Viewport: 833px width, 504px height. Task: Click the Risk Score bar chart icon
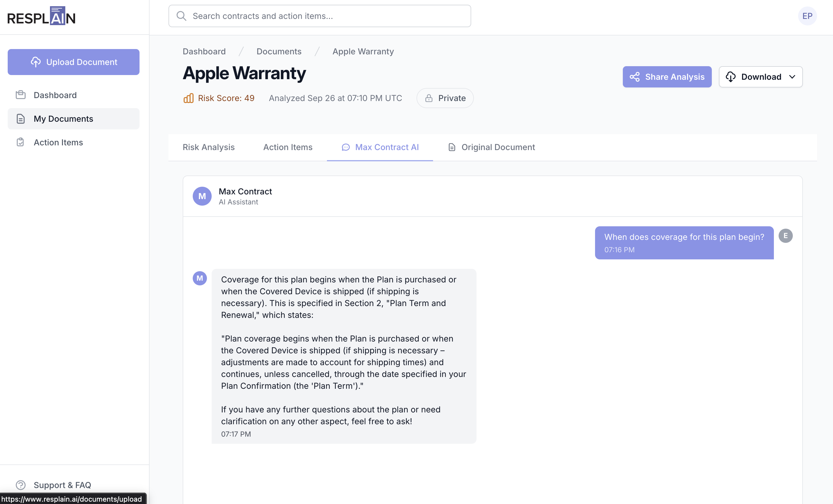point(188,98)
